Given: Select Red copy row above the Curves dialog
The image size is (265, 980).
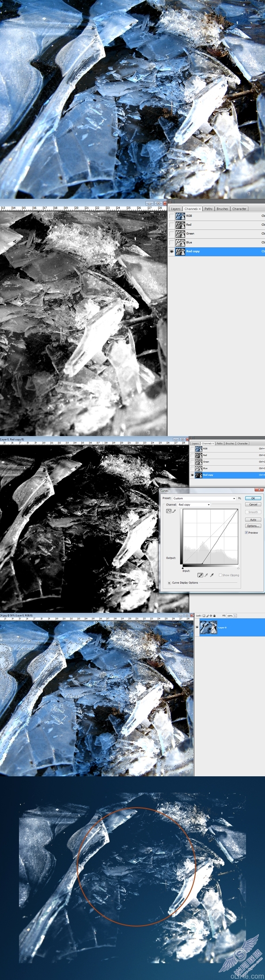Looking at the screenshot, I should pyautogui.click(x=227, y=475).
